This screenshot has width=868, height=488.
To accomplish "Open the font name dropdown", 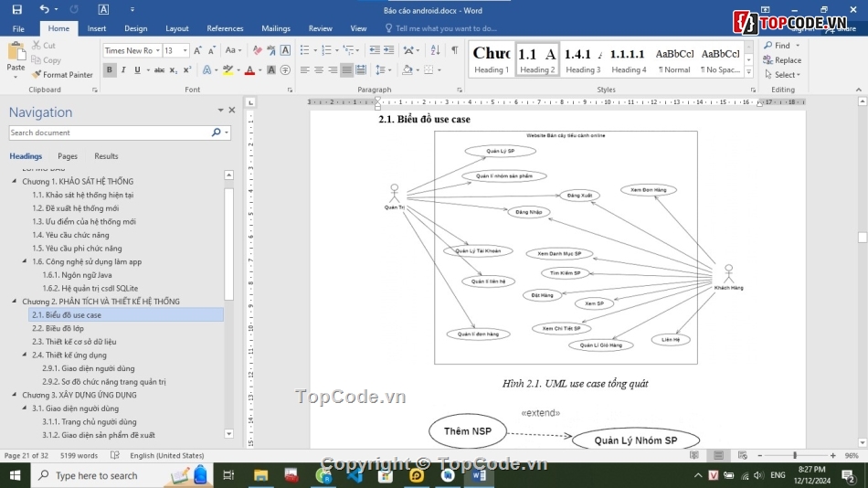I will (158, 50).
